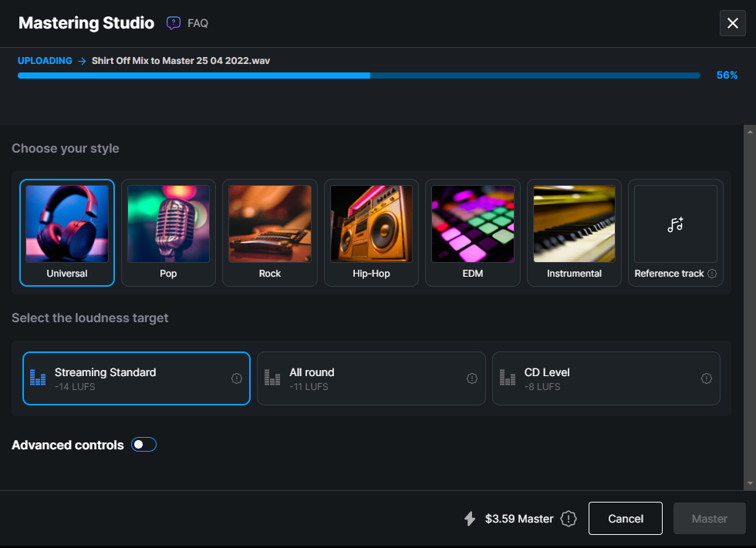Click the Cancel button
Viewport: 756px width, 548px height.
click(x=625, y=518)
